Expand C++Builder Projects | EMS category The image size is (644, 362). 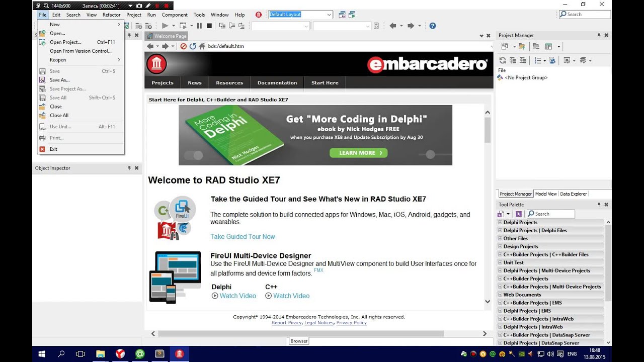[x=500, y=303]
